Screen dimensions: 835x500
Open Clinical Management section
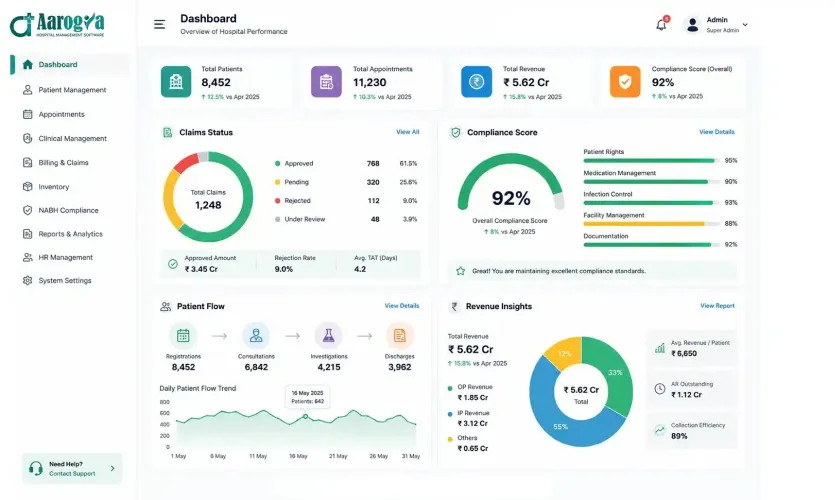tap(70, 138)
